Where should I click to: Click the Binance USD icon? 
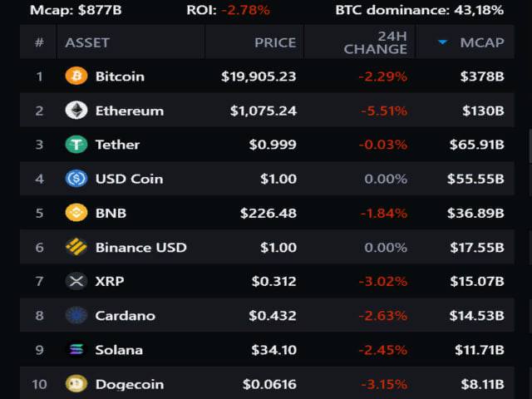click(x=76, y=247)
